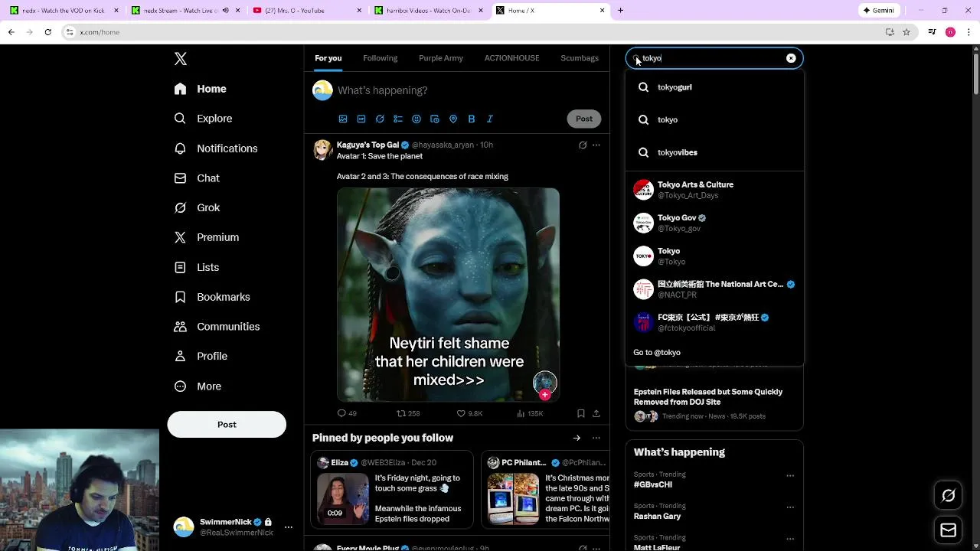980x551 pixels.
Task: Go to Premium in the sidebar
Action: pos(207,237)
